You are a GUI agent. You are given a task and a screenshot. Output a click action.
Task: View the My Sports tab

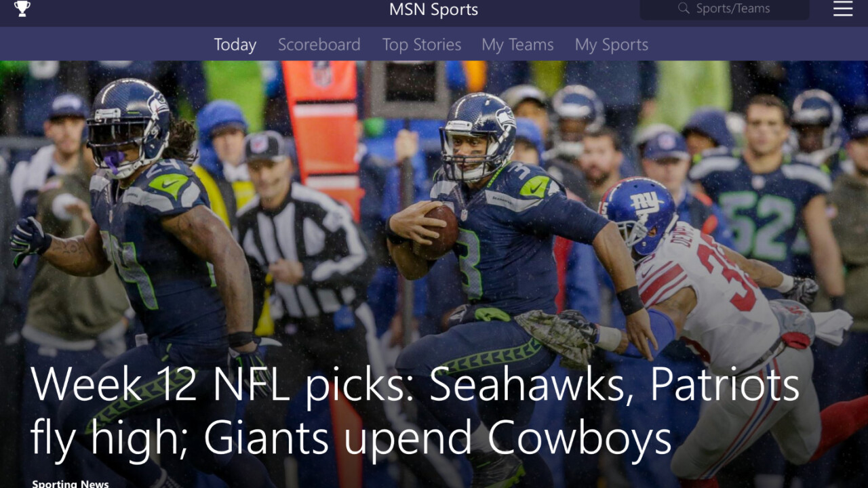pos(612,45)
